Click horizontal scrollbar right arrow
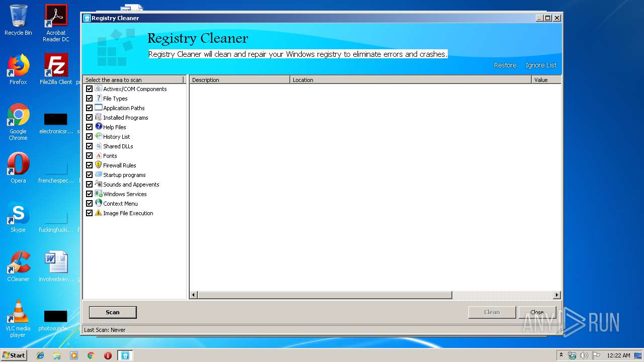The width and height of the screenshot is (644, 362). pyautogui.click(x=556, y=295)
